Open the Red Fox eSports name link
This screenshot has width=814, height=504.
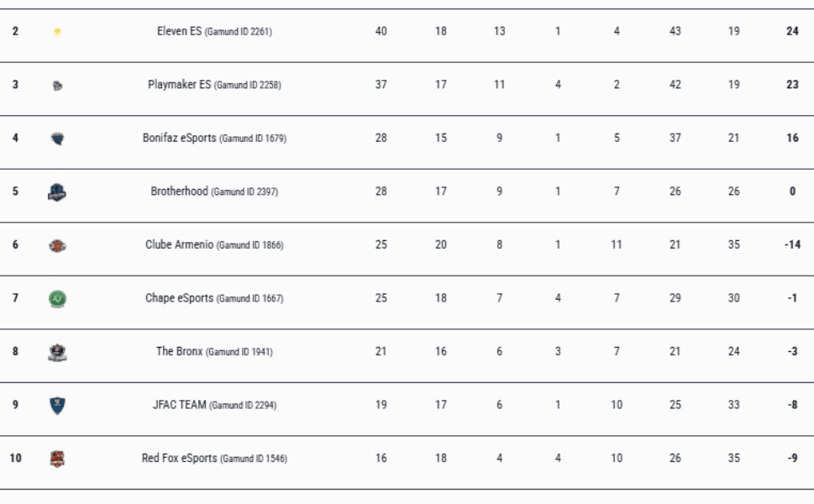(181, 458)
